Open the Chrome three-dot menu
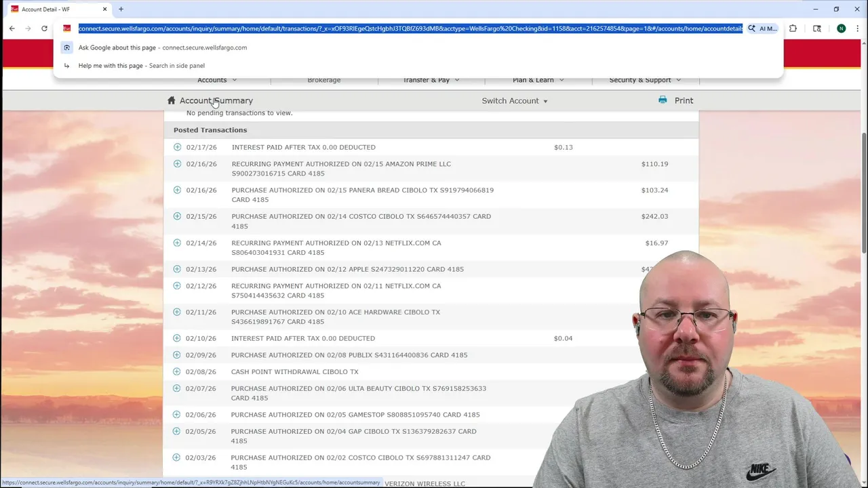 click(858, 28)
